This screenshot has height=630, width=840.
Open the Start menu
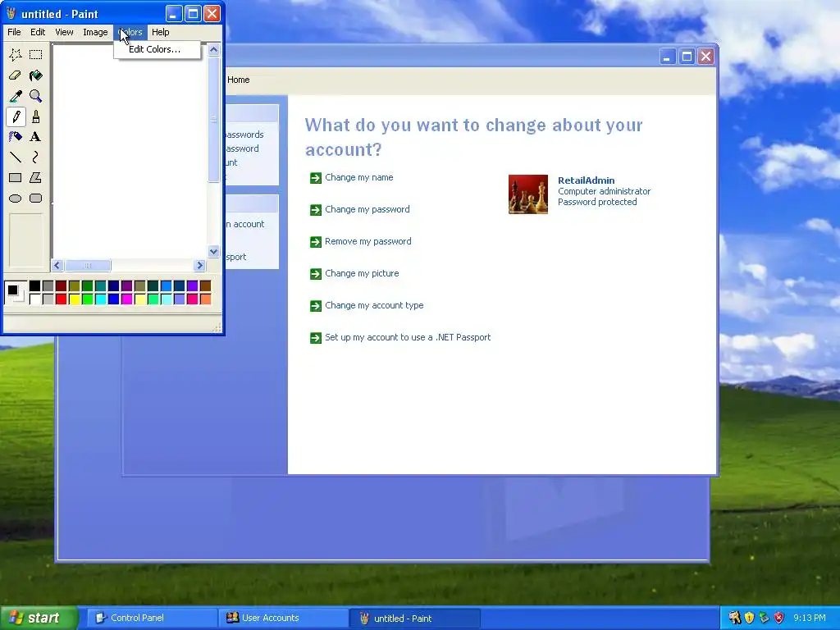(39, 618)
